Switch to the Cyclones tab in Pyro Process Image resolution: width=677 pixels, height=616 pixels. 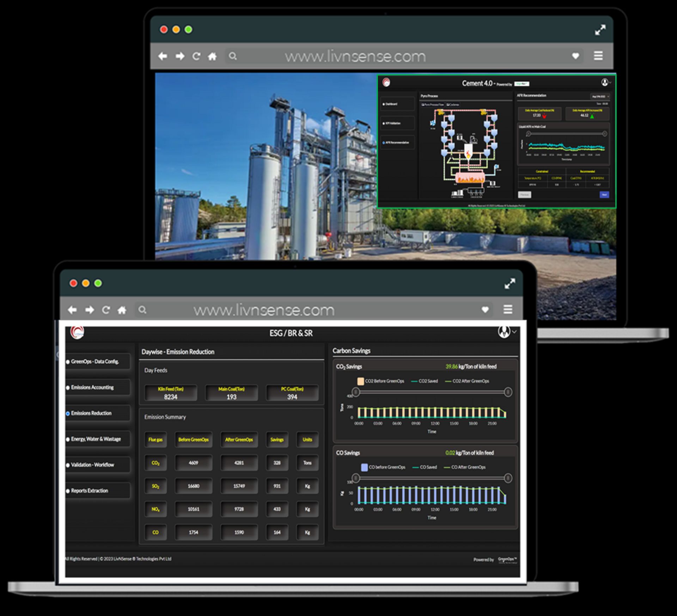pyautogui.click(x=453, y=104)
